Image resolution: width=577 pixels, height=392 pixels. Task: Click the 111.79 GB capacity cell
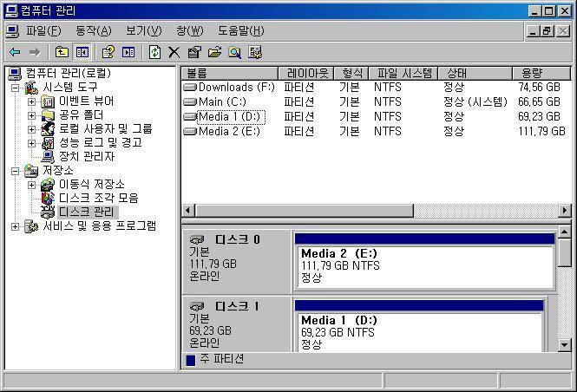(x=541, y=131)
